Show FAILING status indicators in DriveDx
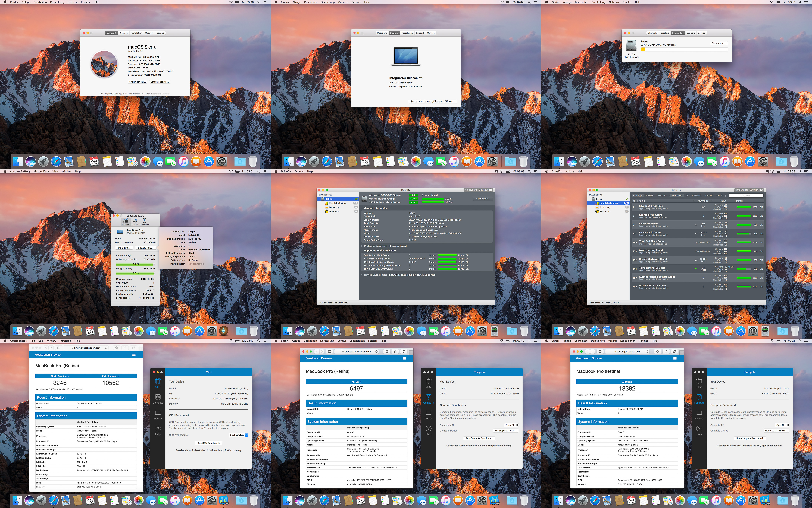The height and width of the screenshot is (508, 812). tap(709, 195)
